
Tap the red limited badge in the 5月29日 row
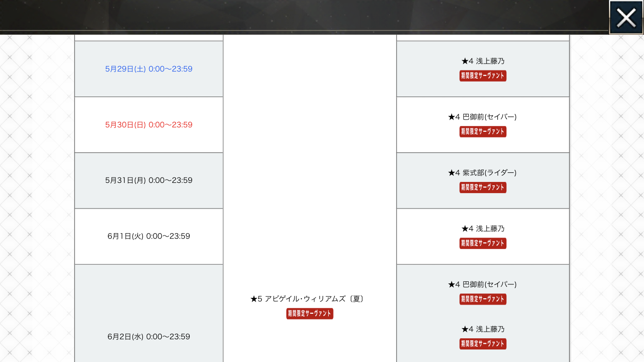[483, 76]
